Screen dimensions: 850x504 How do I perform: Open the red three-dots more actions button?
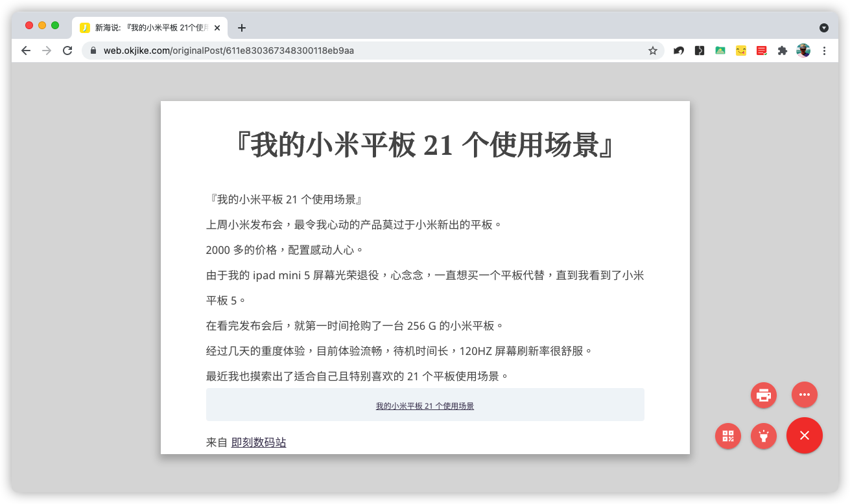[805, 395]
